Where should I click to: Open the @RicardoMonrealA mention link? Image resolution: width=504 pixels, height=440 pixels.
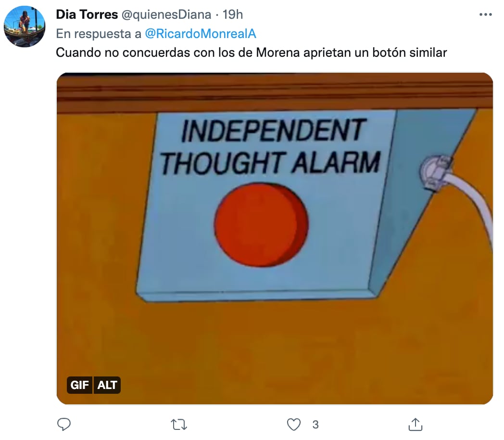coord(201,34)
